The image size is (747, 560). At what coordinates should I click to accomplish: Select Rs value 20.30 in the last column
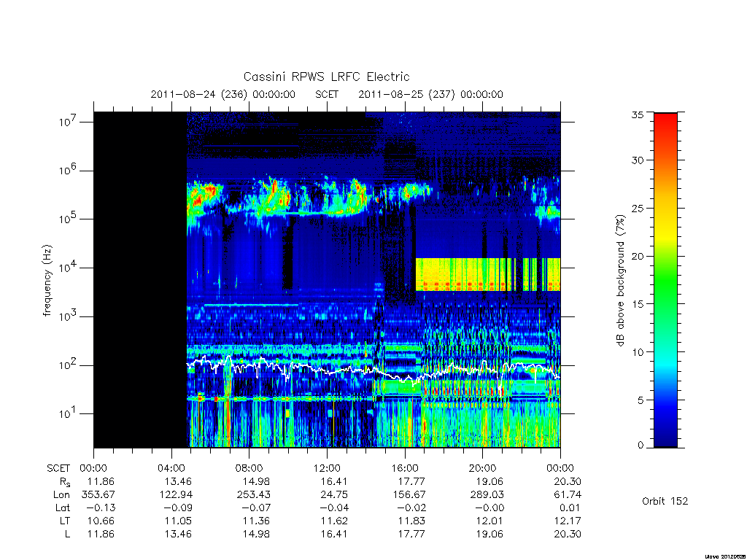click(567, 482)
